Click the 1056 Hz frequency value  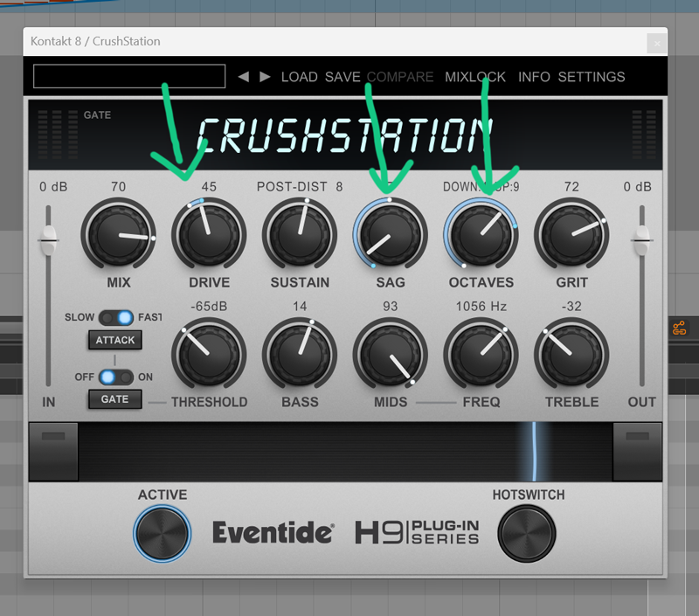481,306
